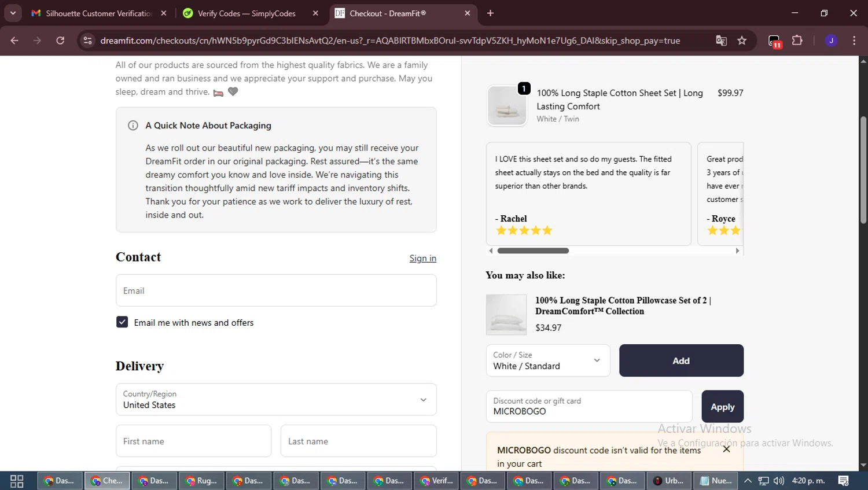Click the Sign in link
The width and height of the screenshot is (868, 490).
[423, 259]
